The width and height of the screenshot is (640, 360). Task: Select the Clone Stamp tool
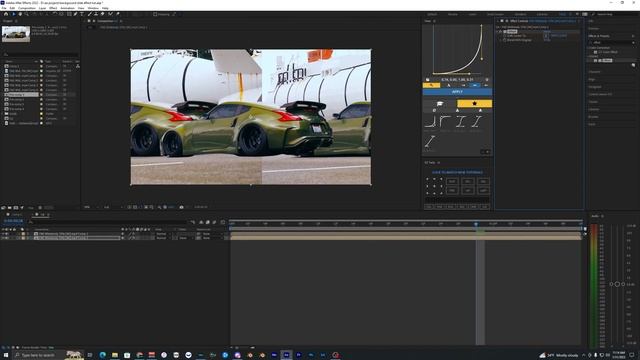(x=96, y=14)
